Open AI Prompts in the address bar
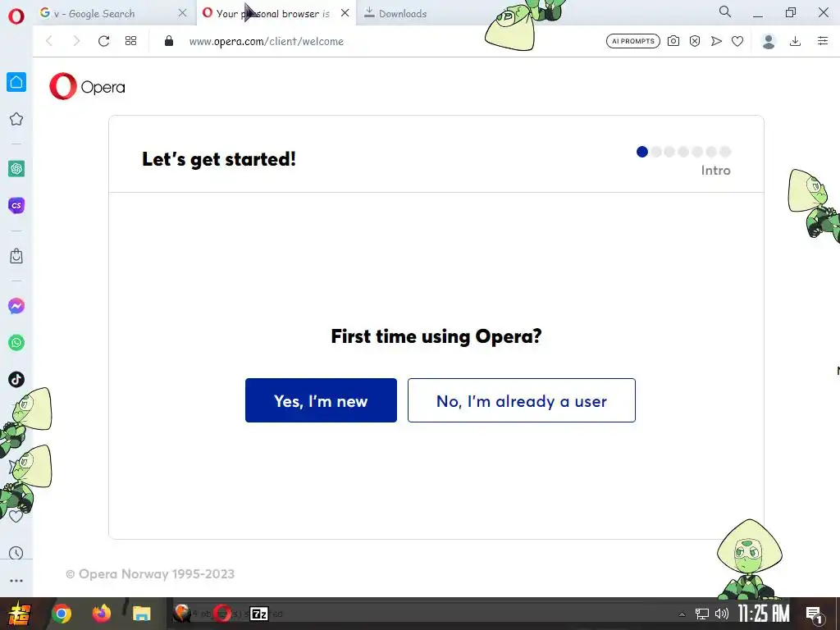This screenshot has height=630, width=840. [x=632, y=41]
